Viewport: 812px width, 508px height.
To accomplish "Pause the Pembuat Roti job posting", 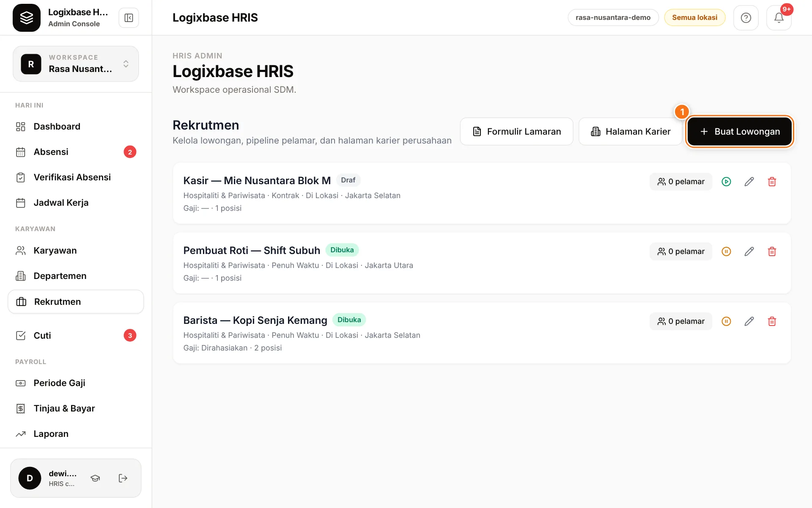I will 726,251.
